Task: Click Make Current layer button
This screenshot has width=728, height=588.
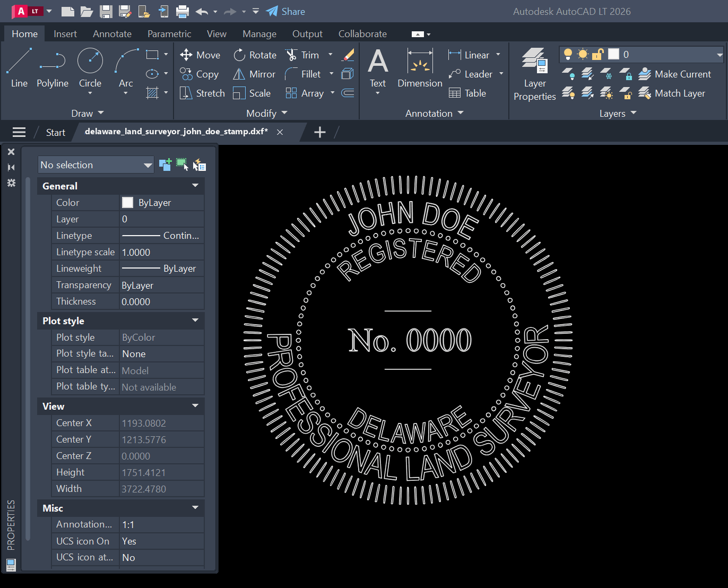Action: click(x=674, y=74)
